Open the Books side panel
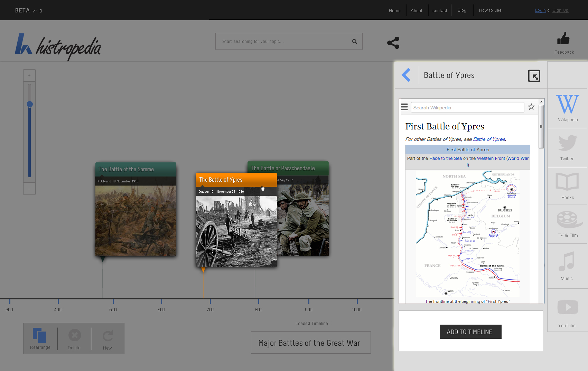 [567, 186]
